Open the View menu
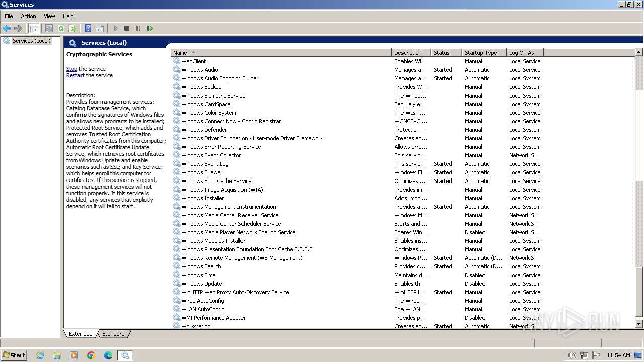Viewport: 644px width, 362px height. [49, 16]
